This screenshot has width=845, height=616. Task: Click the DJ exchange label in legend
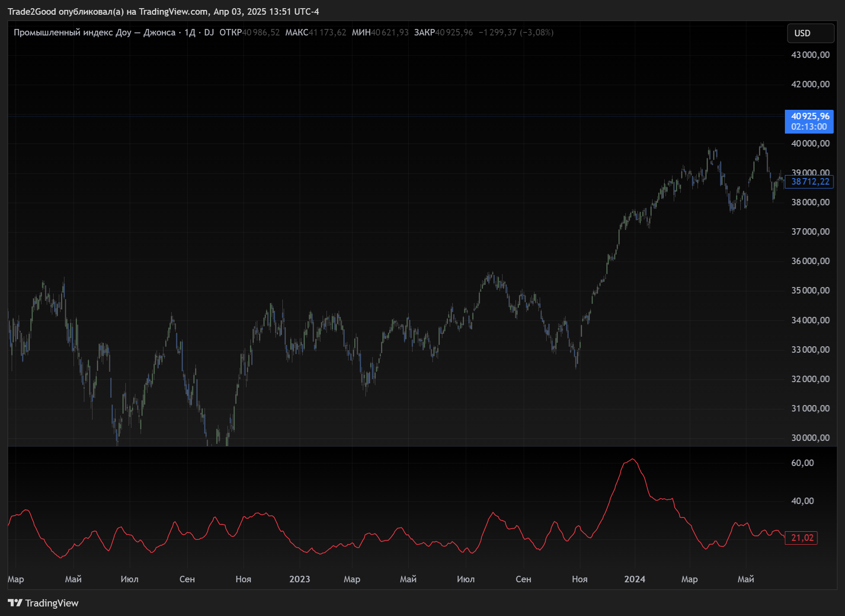point(209,32)
